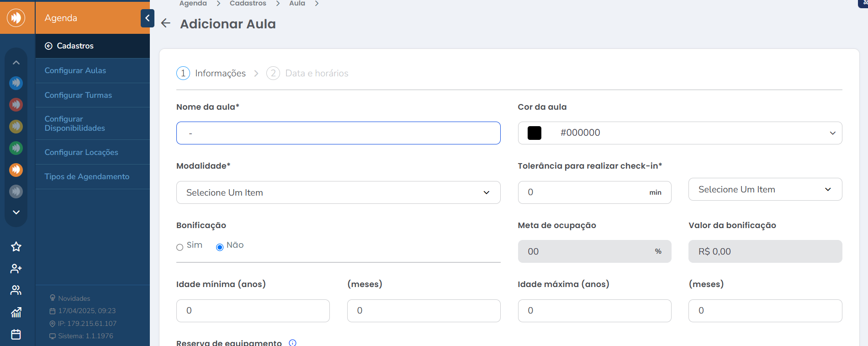868x346 pixels.
Task: Click the Nome da aula input field
Action: click(x=338, y=133)
